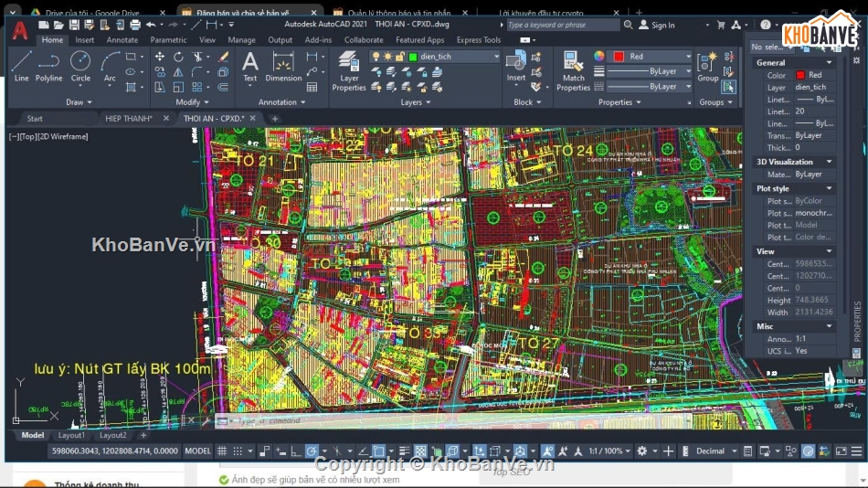The image size is (868, 488).
Task: Expand the Modify panel
Action: tap(192, 102)
